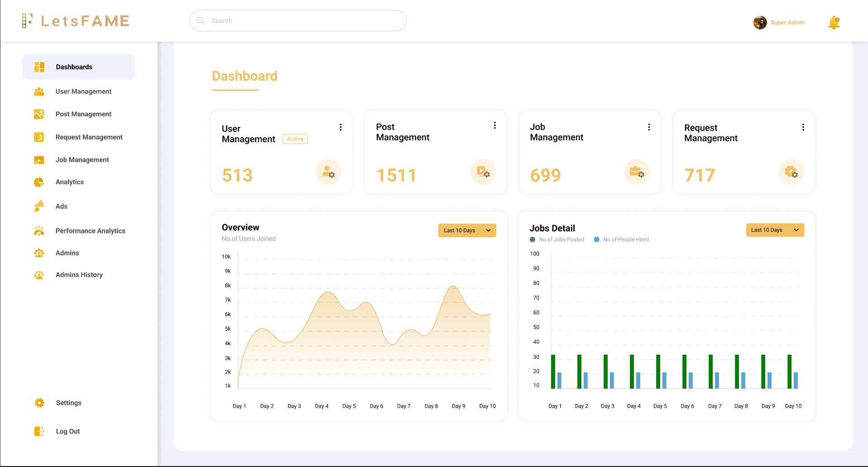Open the Job Management card three-dot menu
The width and height of the screenshot is (868, 467).
[x=649, y=127]
